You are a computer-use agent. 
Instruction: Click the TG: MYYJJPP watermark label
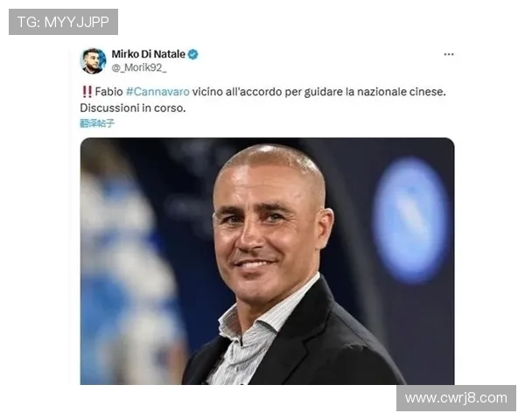63,22
